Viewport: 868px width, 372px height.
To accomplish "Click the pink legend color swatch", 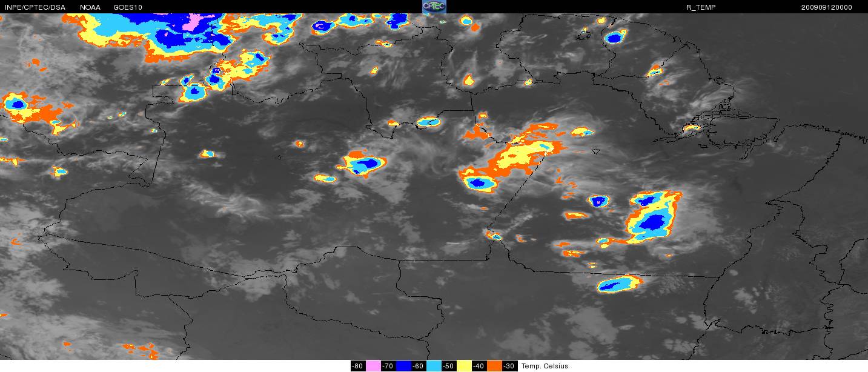I will click(x=373, y=366).
